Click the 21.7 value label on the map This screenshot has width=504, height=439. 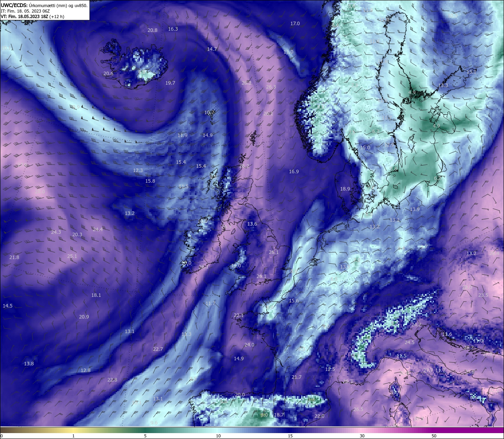point(296,377)
